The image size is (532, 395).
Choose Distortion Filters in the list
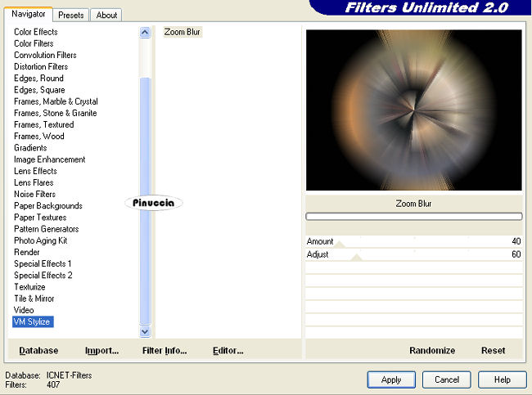coord(41,66)
